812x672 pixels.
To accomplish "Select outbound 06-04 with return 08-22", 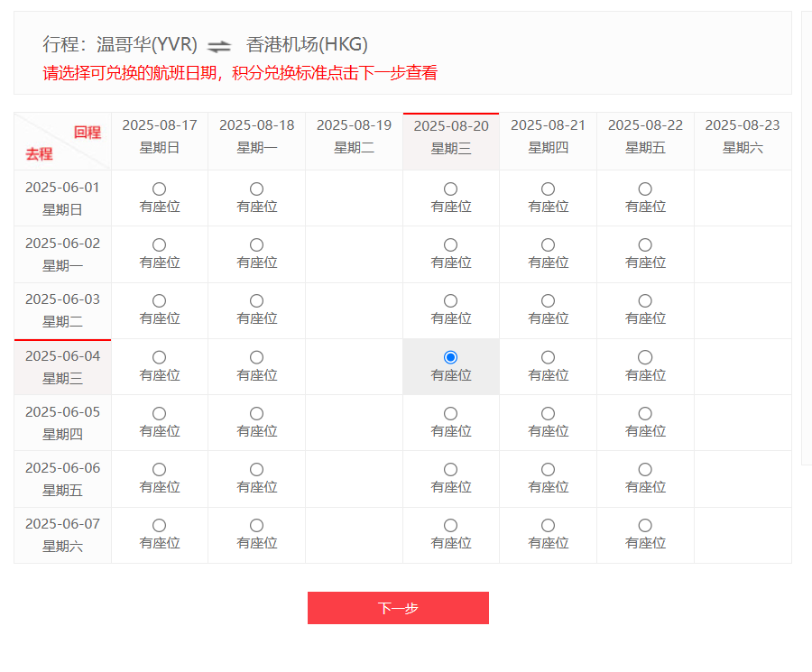I will click(645, 357).
